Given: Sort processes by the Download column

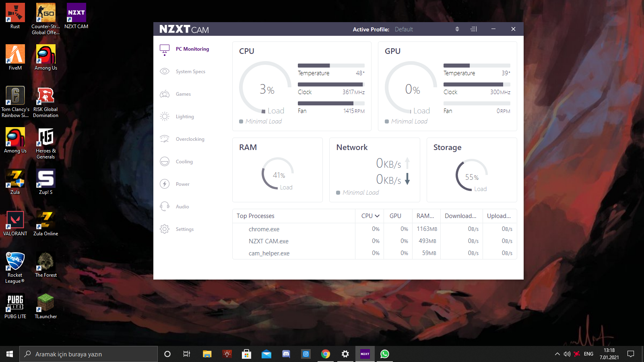Looking at the screenshot, I should [460, 216].
